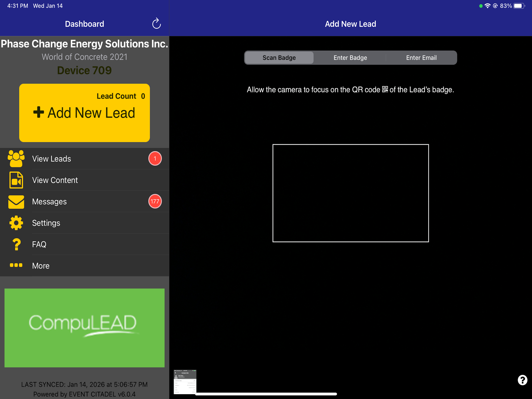532x399 pixels.
Task: Click Phase Change Energy Solutions Inc. heading
Action: coord(85,44)
